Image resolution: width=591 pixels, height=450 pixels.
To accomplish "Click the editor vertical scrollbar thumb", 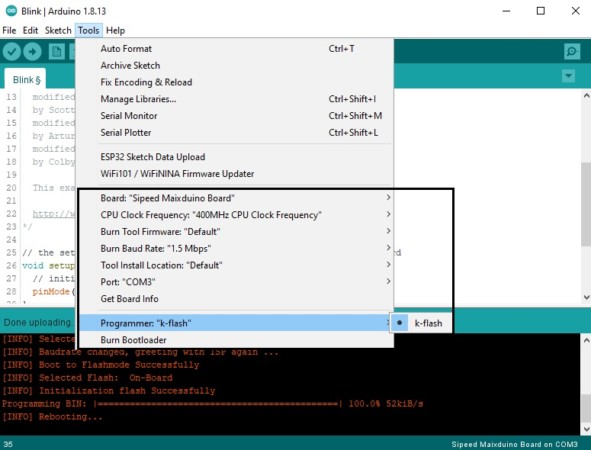I will [x=586, y=204].
